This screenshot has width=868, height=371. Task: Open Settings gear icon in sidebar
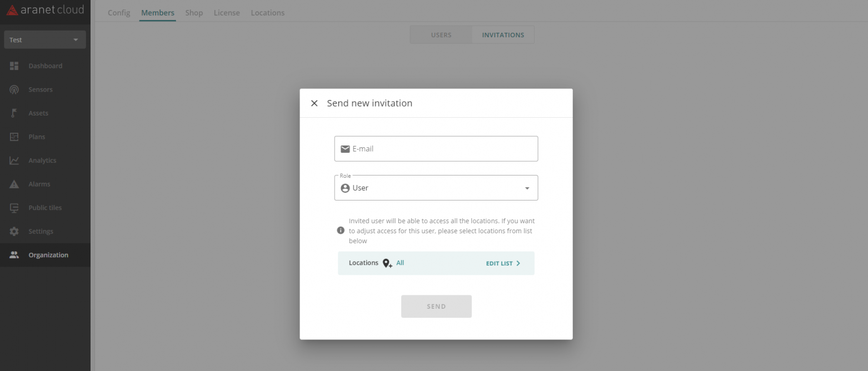[14, 231]
